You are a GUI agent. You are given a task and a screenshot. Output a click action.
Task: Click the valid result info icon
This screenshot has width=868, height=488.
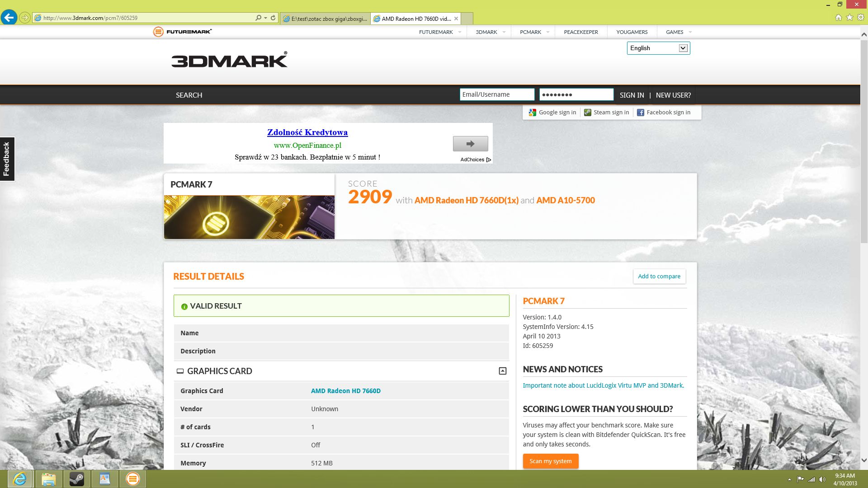(x=184, y=306)
